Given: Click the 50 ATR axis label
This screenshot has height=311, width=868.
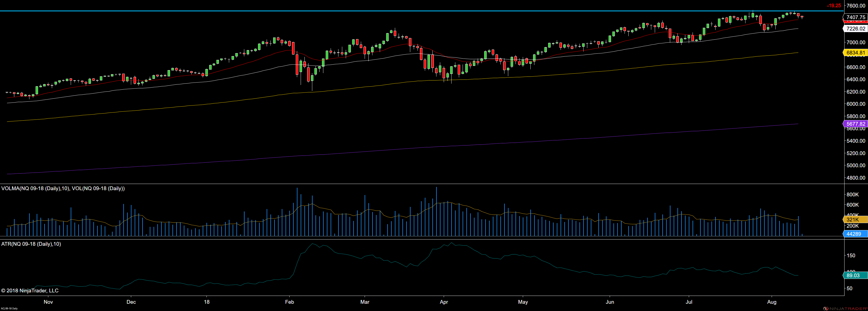Looking at the screenshot, I should (x=849, y=289).
